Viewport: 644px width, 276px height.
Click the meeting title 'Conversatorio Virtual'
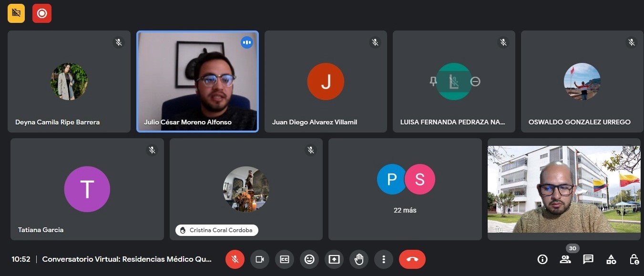click(x=126, y=259)
